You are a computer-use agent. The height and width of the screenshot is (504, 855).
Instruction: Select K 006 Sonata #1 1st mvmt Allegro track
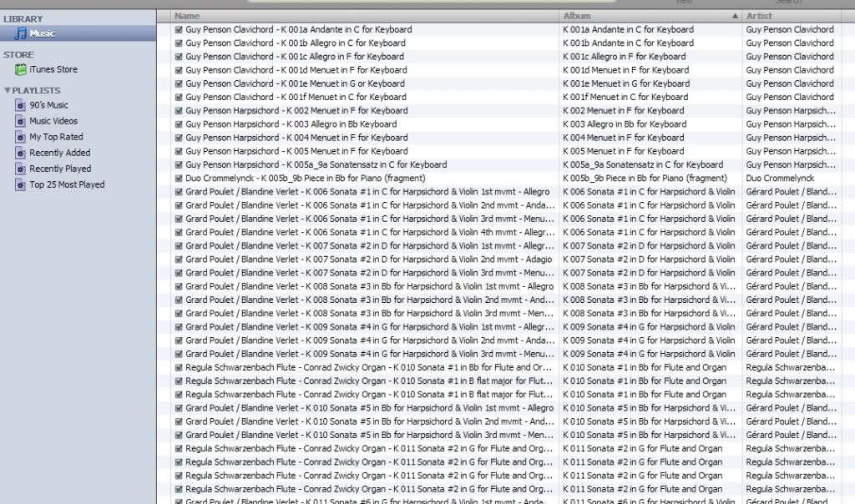click(367, 192)
